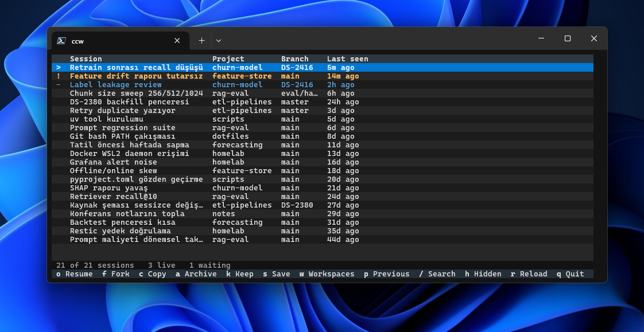Maximize the terminal window

point(568,38)
